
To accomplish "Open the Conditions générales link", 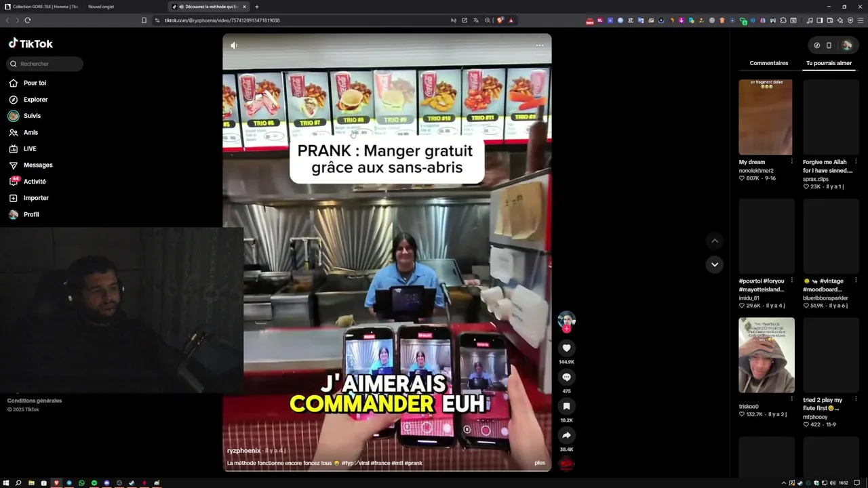I will pos(34,401).
